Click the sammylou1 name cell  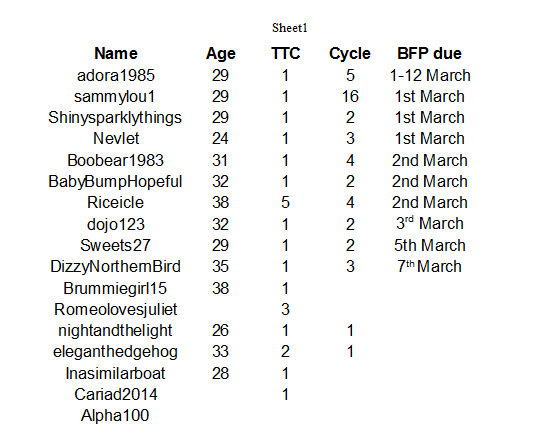click(x=115, y=97)
